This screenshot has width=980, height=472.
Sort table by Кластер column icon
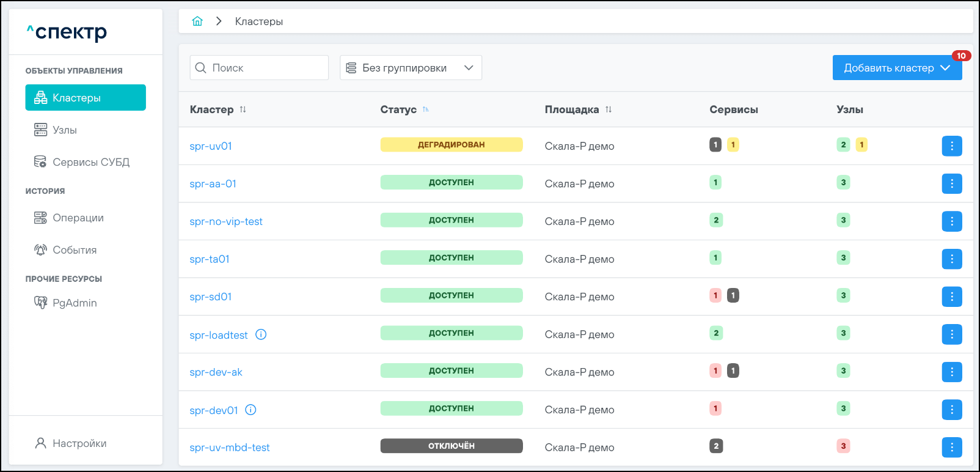(243, 109)
